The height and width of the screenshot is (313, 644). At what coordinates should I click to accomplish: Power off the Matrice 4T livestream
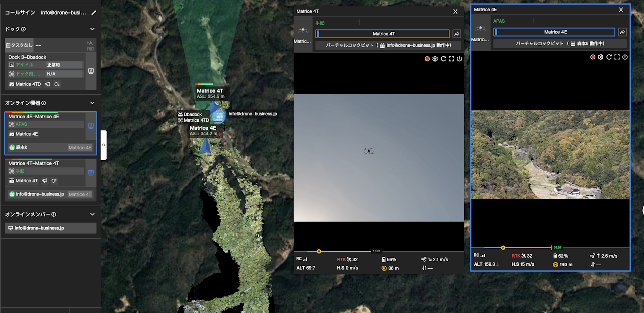click(x=459, y=59)
